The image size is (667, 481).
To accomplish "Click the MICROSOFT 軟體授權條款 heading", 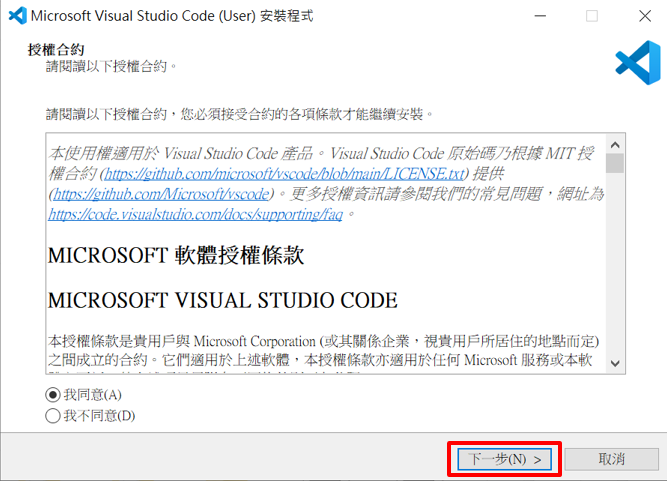I will [x=176, y=256].
